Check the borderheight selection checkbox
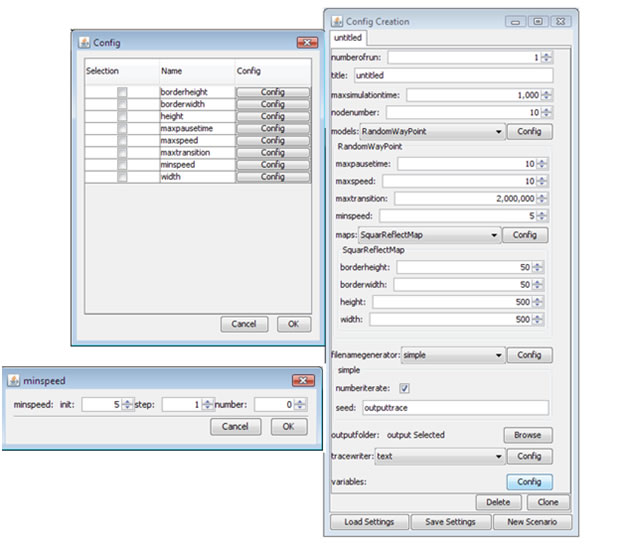Image resolution: width=628 pixels, height=544 pixels. pos(122,93)
